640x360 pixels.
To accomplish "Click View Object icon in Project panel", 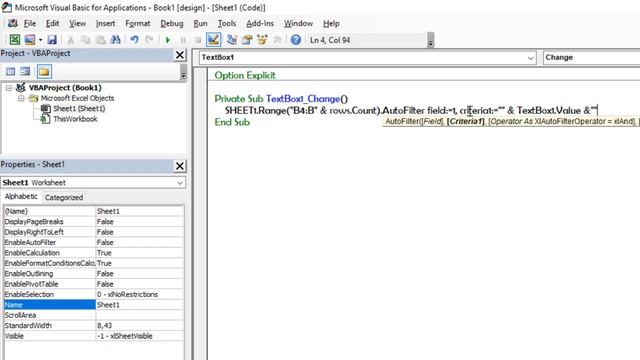I will 25,71.
